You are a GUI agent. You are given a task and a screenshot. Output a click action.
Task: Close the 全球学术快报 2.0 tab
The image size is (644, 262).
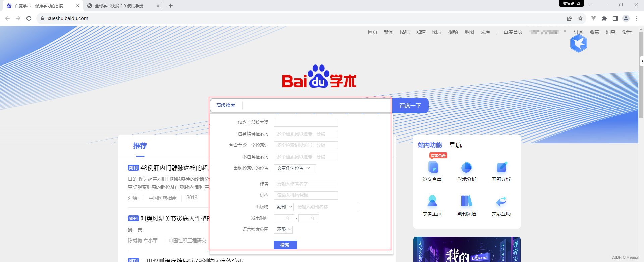(158, 6)
